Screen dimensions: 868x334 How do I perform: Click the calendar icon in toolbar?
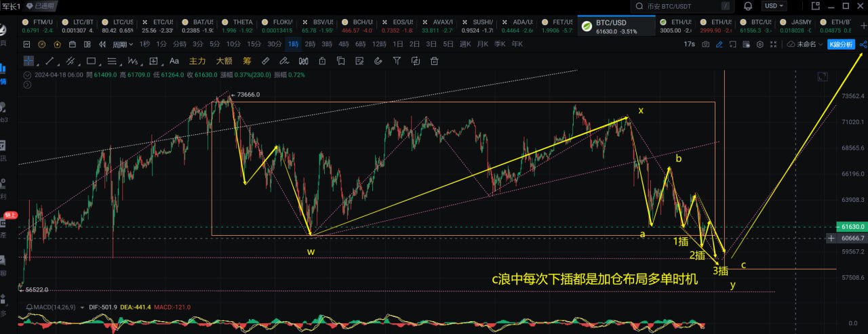pyautogui.click(x=73, y=44)
